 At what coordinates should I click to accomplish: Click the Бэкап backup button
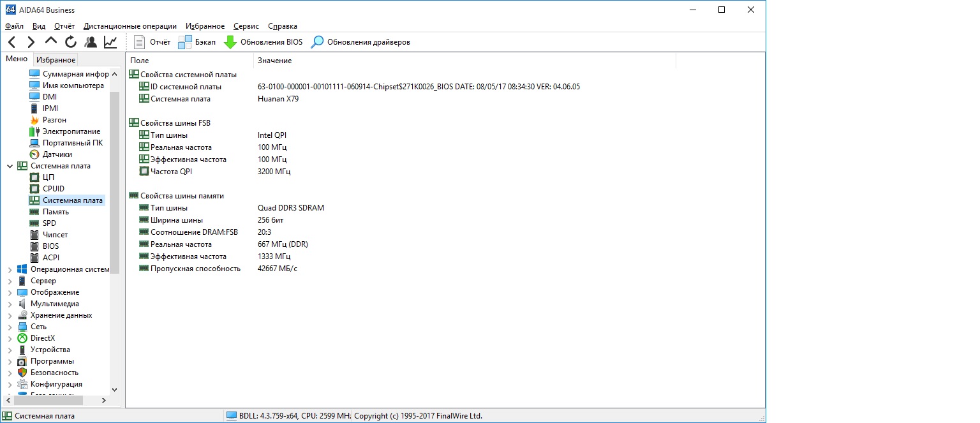pyautogui.click(x=197, y=42)
